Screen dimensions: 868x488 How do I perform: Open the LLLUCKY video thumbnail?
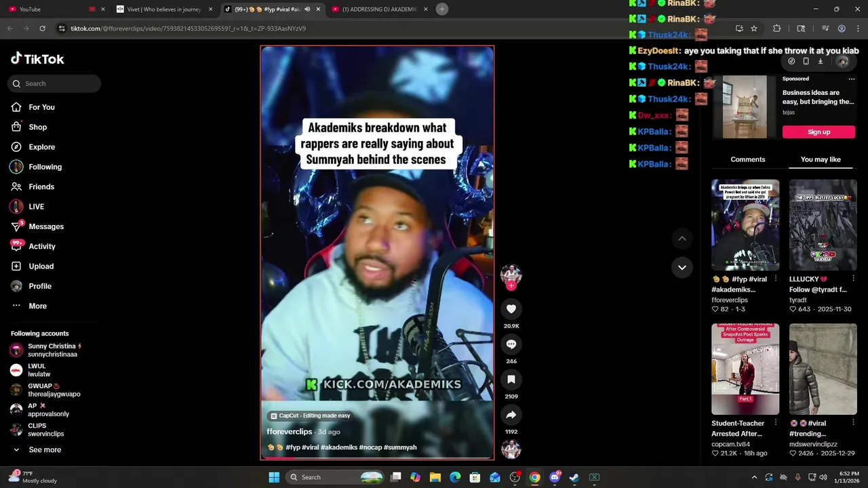click(x=823, y=225)
